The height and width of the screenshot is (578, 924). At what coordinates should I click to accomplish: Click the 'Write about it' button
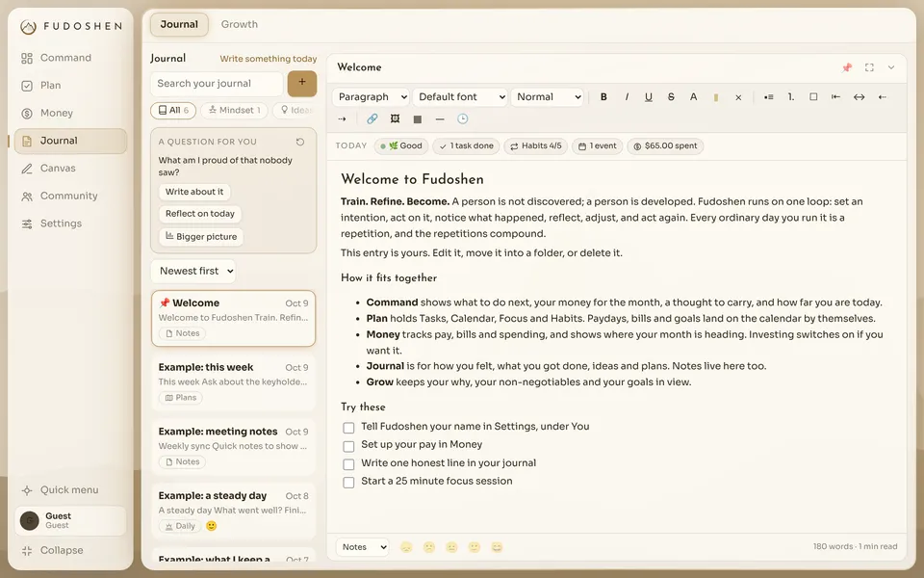(194, 192)
